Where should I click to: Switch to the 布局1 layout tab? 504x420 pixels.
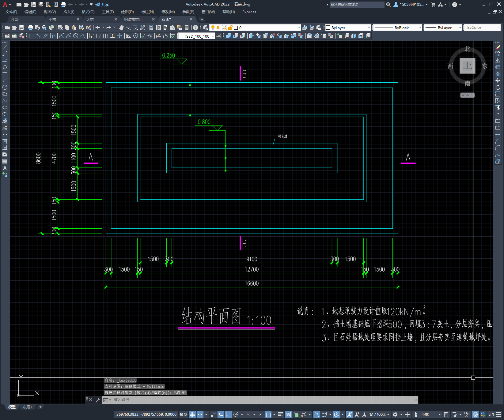coord(27,407)
